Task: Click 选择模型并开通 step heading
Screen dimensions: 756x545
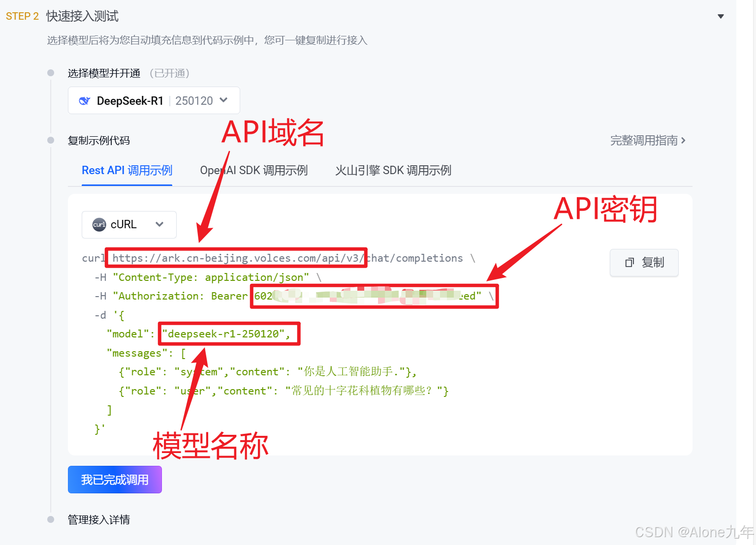Action: pyautogui.click(x=104, y=73)
